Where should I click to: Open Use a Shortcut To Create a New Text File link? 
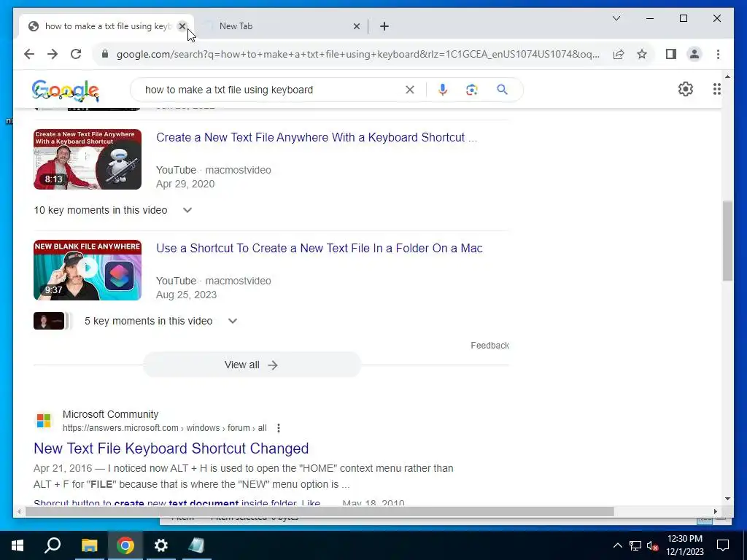320,249
